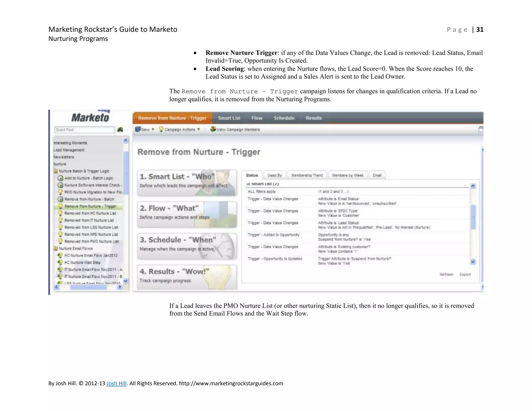The image size is (532, 411).
Task: Click the New icon in the toolbar
Action: [138, 129]
